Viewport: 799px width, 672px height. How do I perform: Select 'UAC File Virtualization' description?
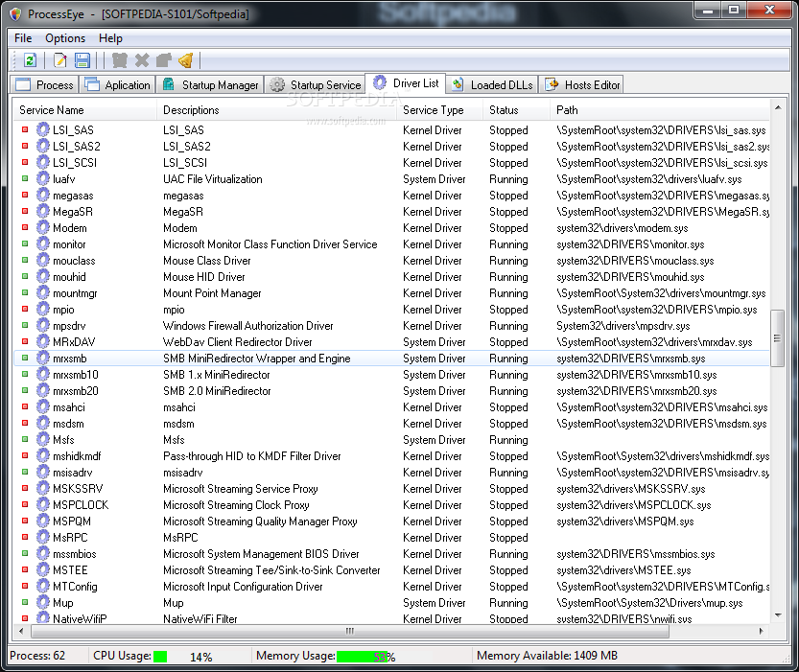(x=213, y=179)
